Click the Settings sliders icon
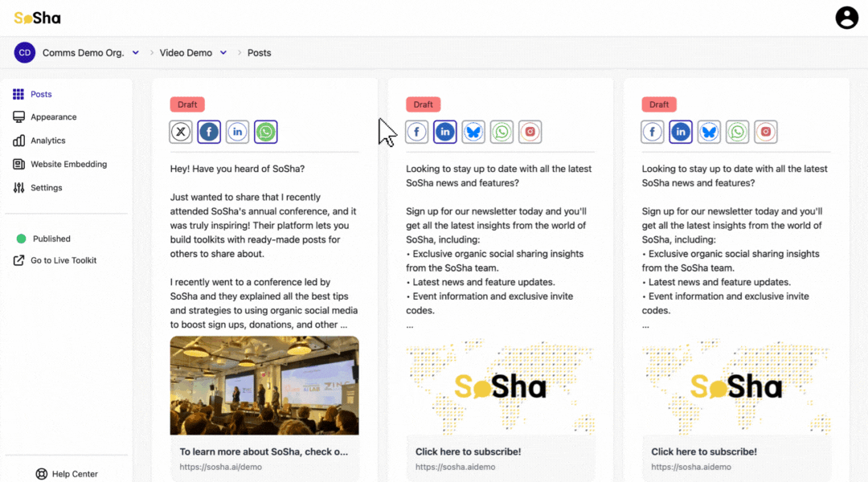868x482 pixels. pos(18,188)
